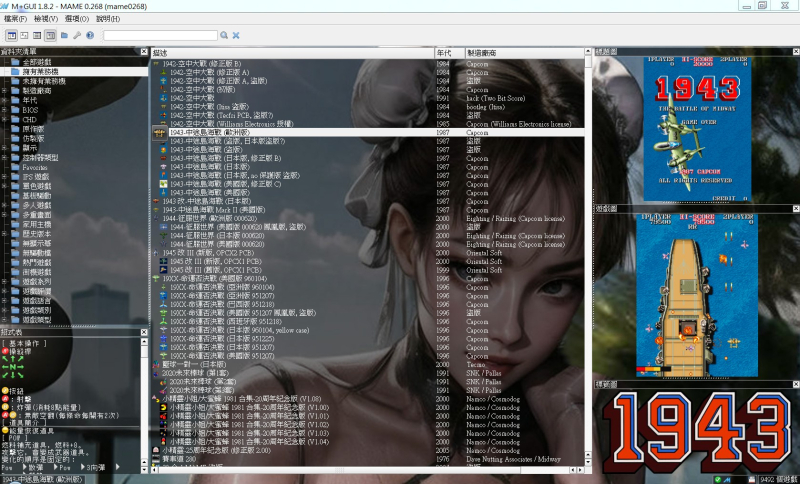
Task: Click the game icon of 壓球一對一 (日本版)
Action: click(156, 365)
